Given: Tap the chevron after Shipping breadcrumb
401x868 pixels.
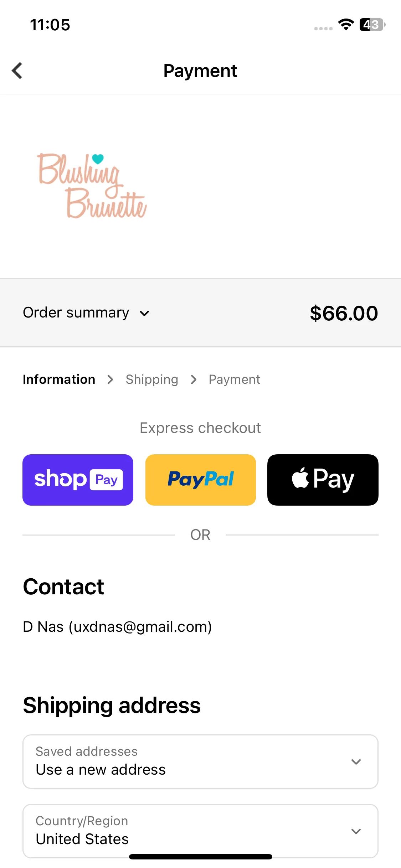Looking at the screenshot, I should (x=194, y=379).
